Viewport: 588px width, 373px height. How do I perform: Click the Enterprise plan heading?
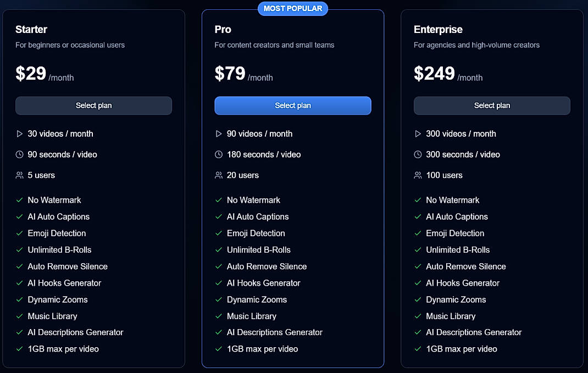[x=438, y=29]
